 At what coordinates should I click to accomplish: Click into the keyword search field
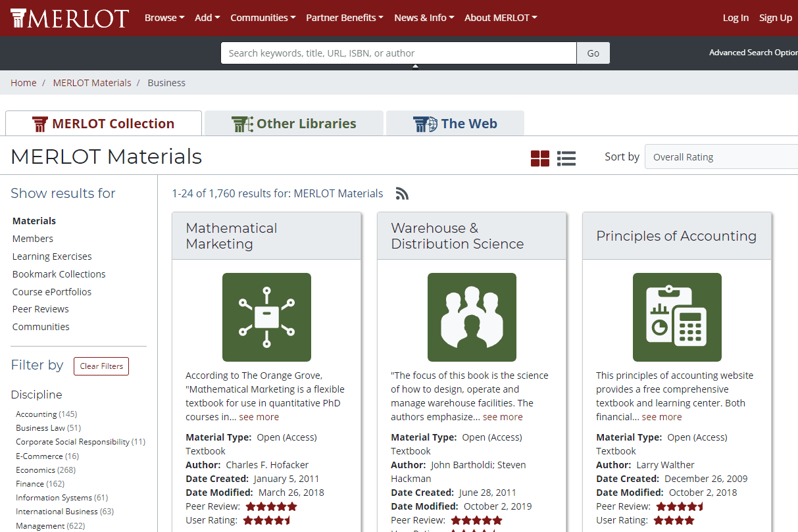pos(398,53)
